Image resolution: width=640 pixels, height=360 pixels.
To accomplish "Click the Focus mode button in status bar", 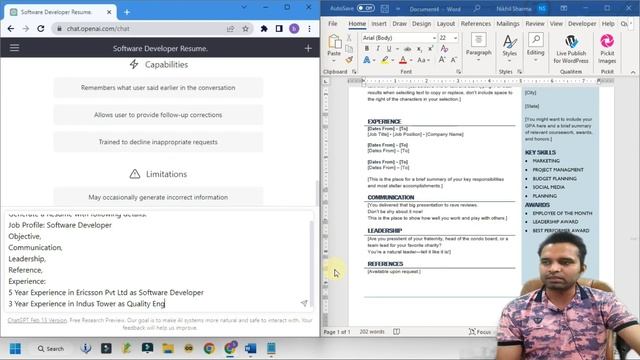I will [480, 332].
